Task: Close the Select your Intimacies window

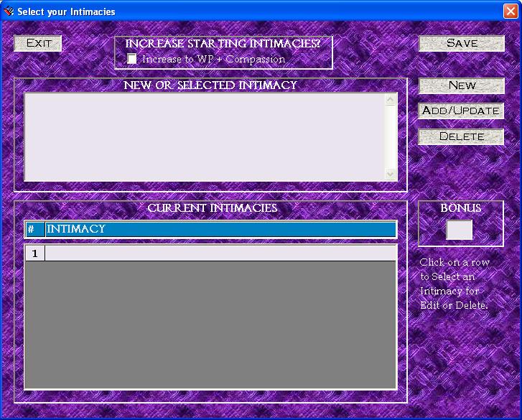Action: [x=511, y=11]
